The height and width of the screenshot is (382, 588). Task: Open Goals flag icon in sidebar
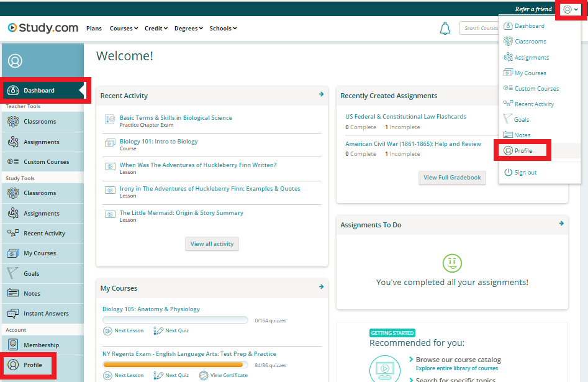(12, 273)
